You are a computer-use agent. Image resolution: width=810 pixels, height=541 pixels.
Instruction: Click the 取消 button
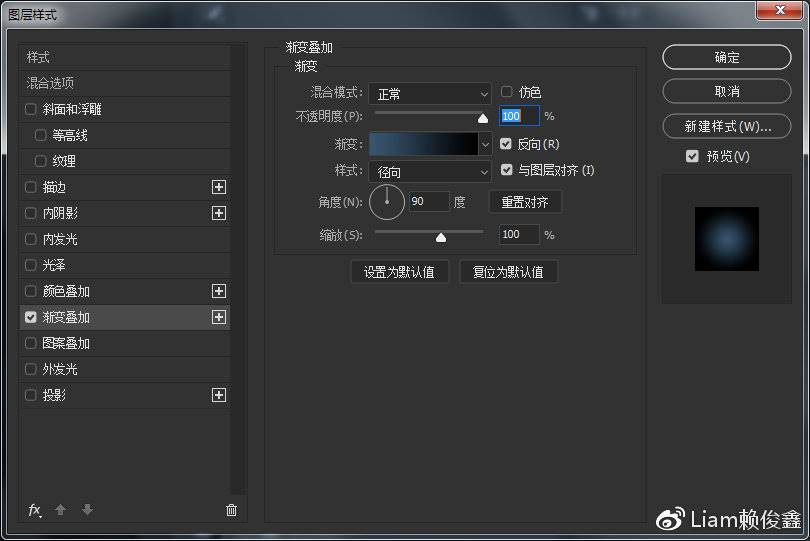pos(727,91)
